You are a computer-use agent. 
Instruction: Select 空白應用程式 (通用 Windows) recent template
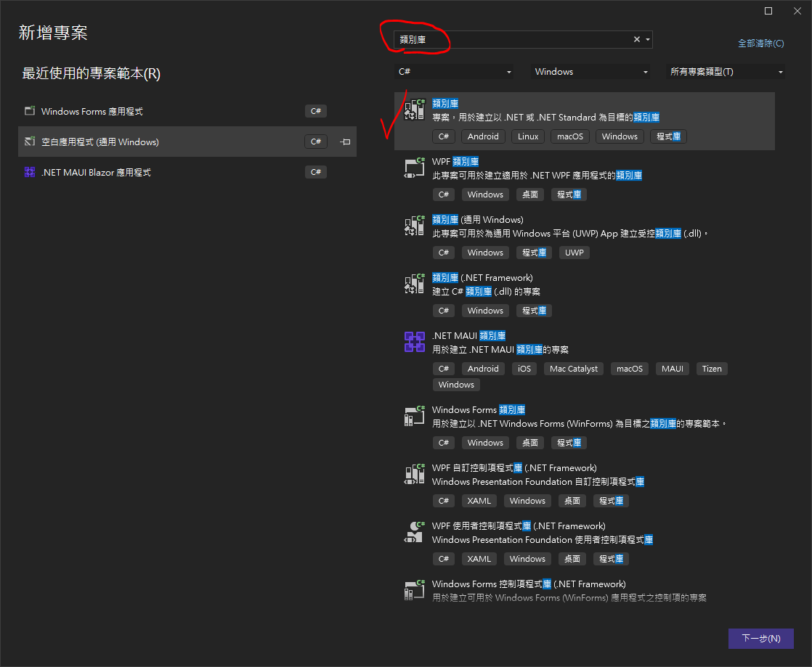pos(187,142)
